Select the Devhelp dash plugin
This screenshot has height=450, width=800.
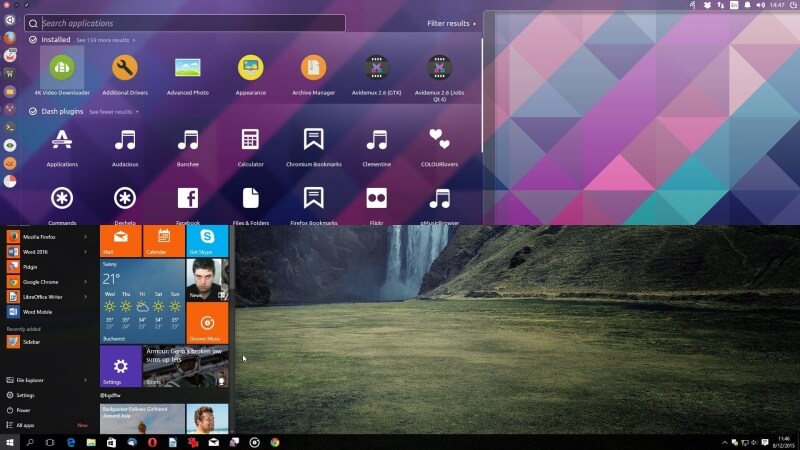[x=125, y=205]
